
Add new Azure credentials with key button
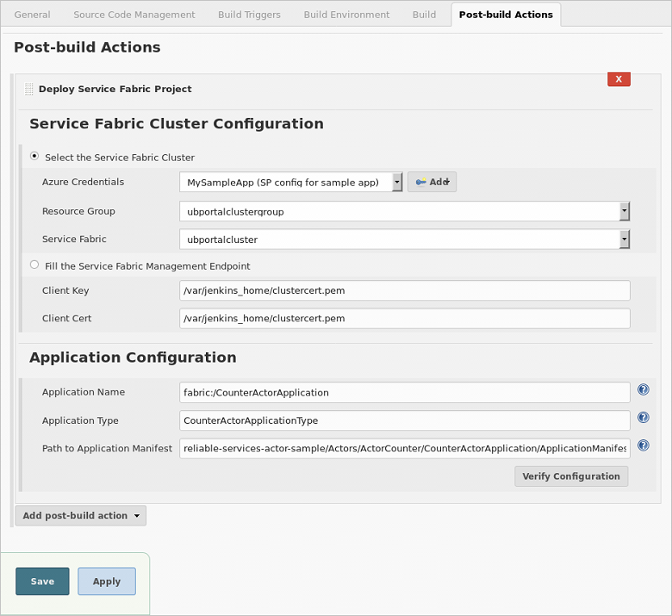432,182
